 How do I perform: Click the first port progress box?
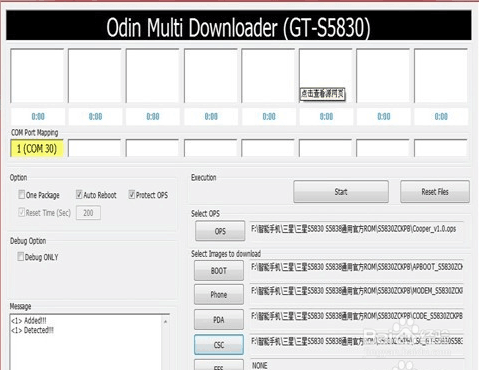pos(37,76)
